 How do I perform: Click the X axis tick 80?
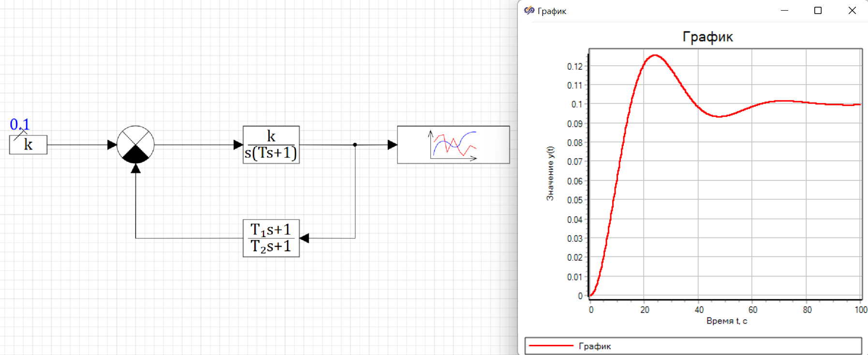(x=807, y=310)
